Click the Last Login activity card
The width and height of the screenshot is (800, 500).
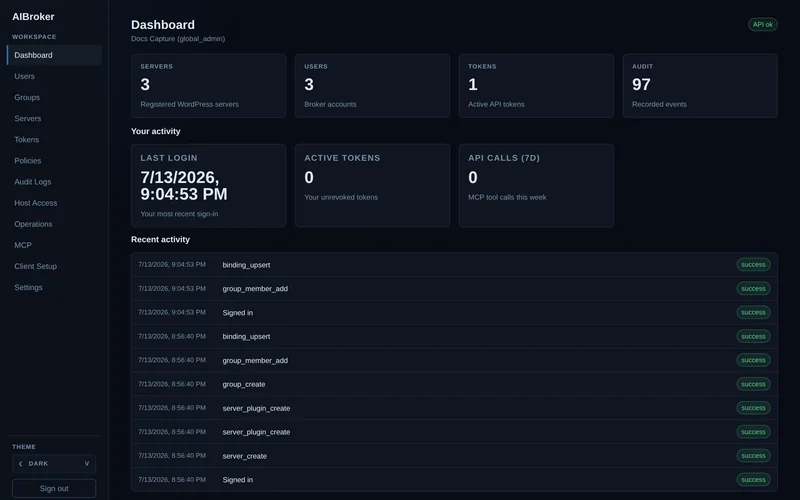(208, 186)
